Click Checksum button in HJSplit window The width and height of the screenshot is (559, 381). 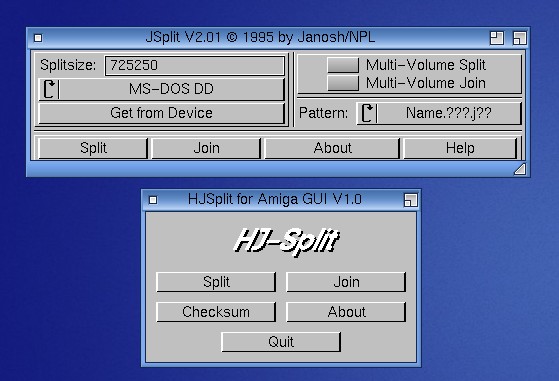pos(216,312)
